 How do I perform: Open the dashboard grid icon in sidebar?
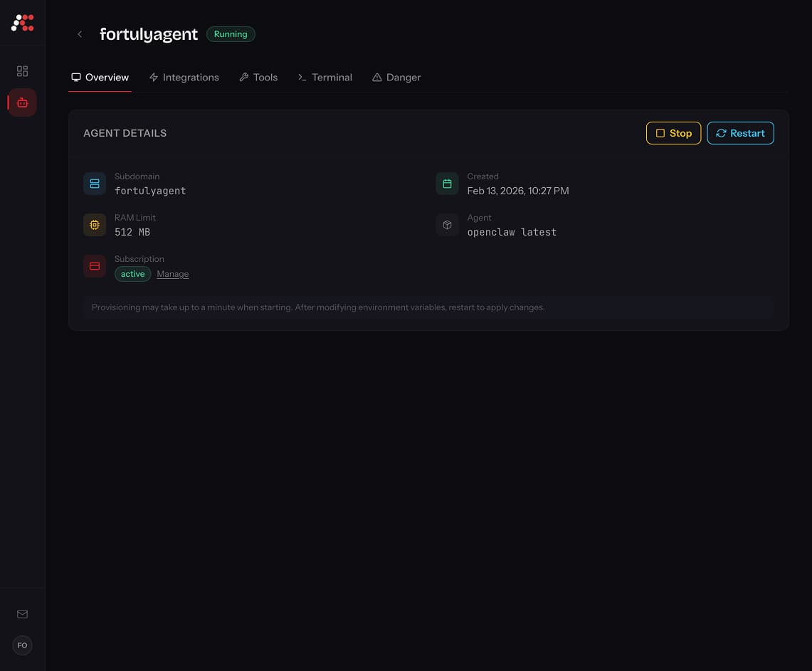(x=22, y=71)
